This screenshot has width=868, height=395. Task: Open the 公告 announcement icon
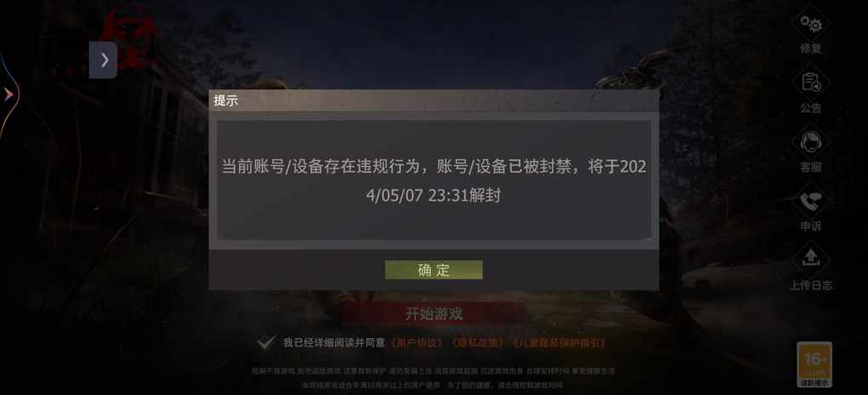click(x=811, y=83)
